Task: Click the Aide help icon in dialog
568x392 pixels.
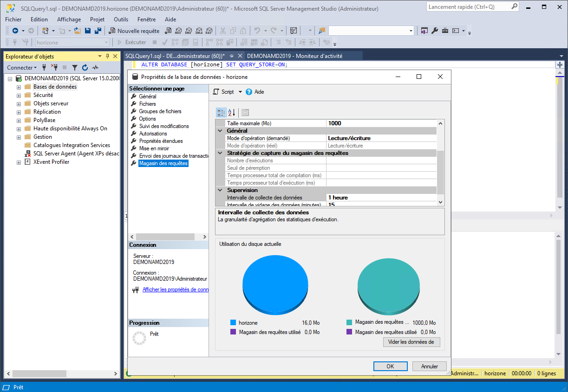Action: pos(249,92)
